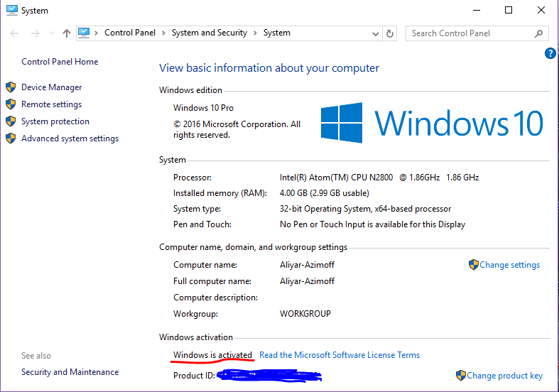Click the Back arrow in navigation bar
The height and width of the screenshot is (392, 559).
pos(15,33)
